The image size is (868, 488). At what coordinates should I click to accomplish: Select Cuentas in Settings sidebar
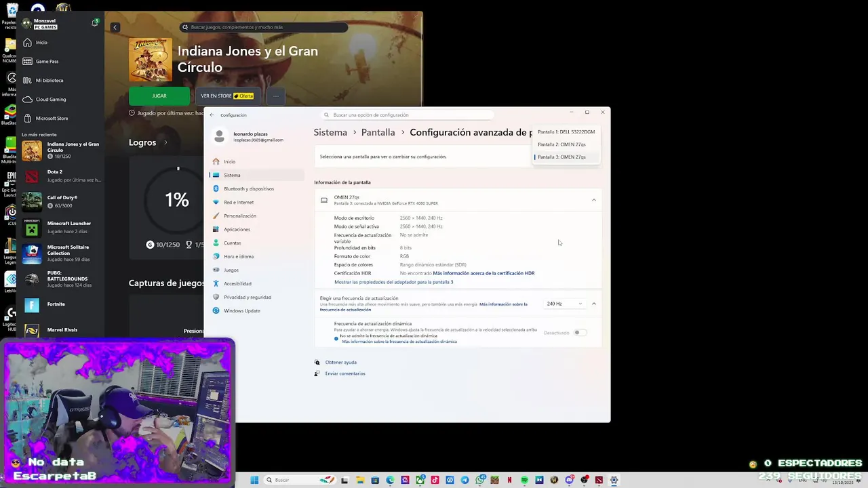tap(257, 243)
